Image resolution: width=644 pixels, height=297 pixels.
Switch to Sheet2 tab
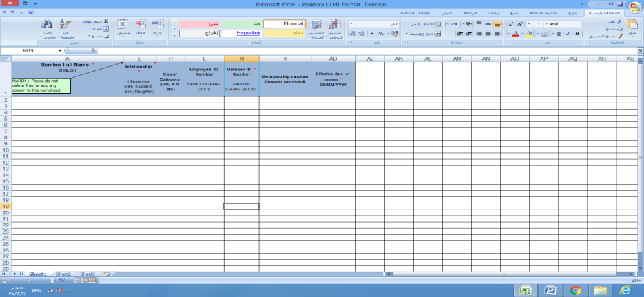click(63, 274)
